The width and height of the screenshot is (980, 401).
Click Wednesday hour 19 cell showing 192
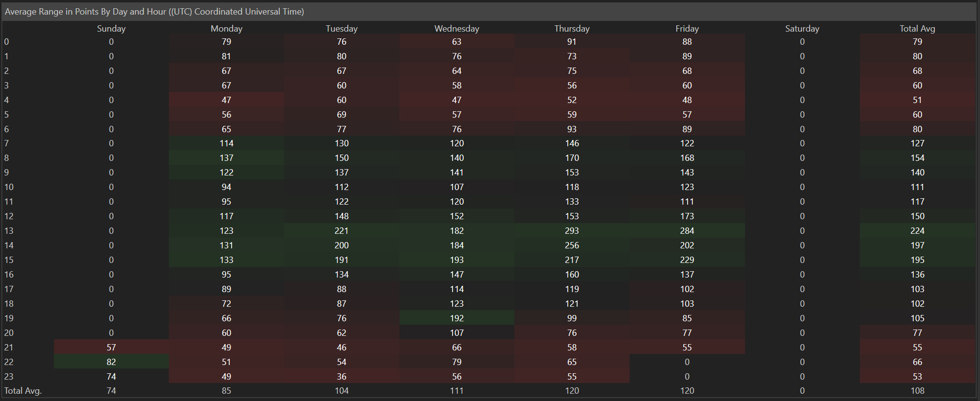pos(456,318)
